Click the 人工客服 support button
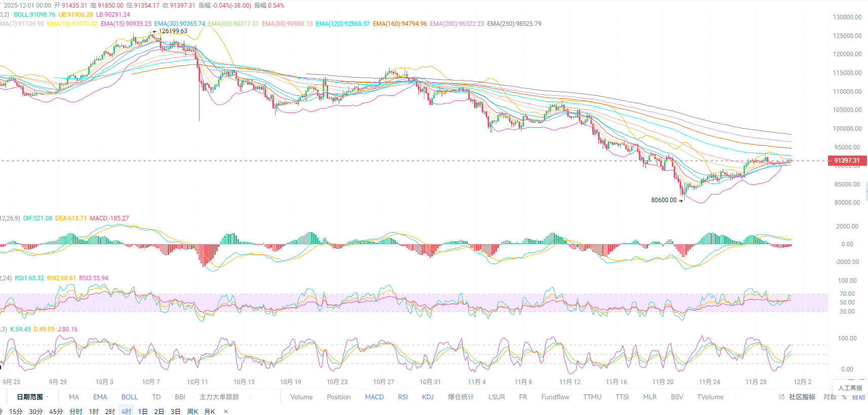 pyautogui.click(x=850, y=388)
